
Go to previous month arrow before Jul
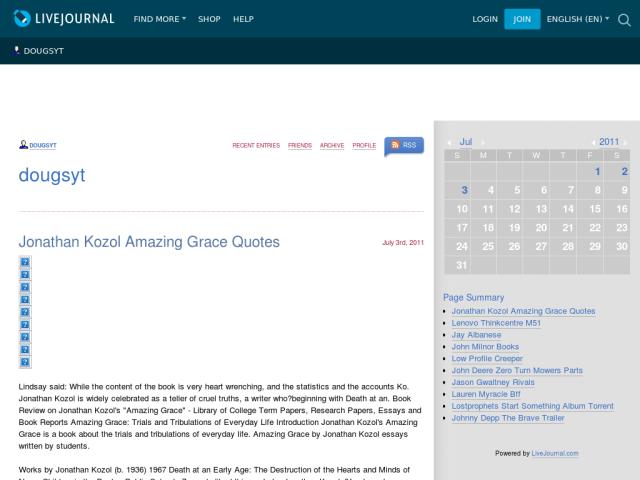click(449, 142)
